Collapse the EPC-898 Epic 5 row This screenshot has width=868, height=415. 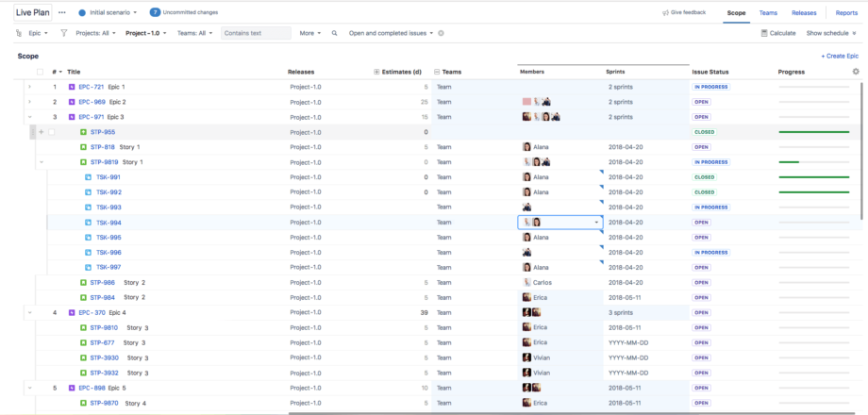click(x=29, y=388)
